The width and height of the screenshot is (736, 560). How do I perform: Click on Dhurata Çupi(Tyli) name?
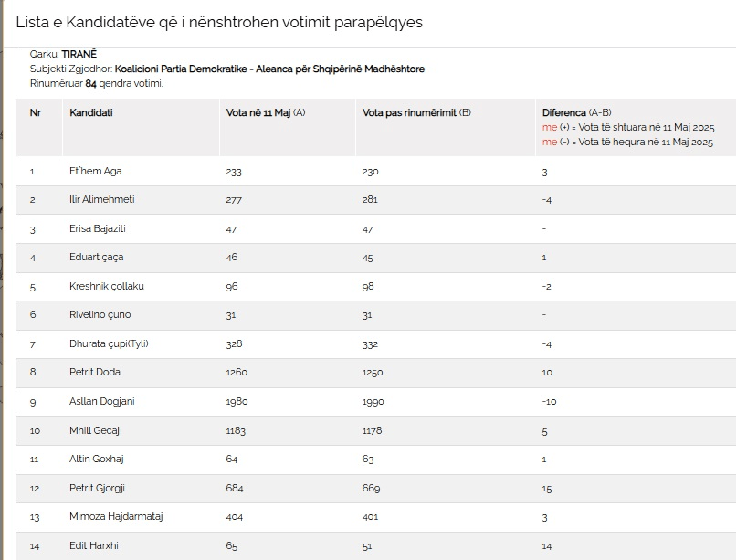tap(109, 343)
